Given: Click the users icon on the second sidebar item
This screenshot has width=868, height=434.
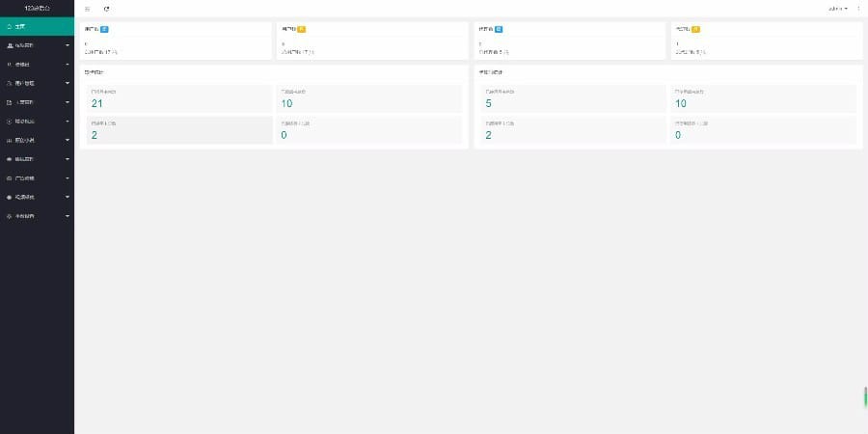Looking at the screenshot, I should (9, 45).
